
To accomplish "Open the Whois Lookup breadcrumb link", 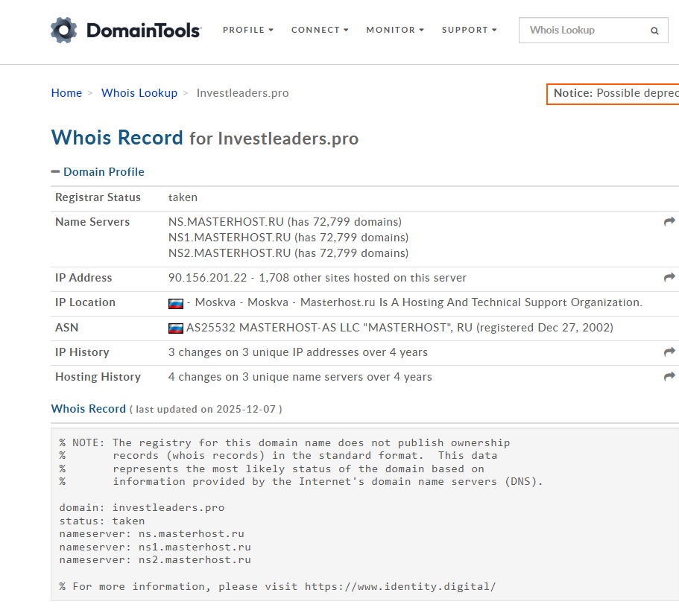I will tap(139, 93).
